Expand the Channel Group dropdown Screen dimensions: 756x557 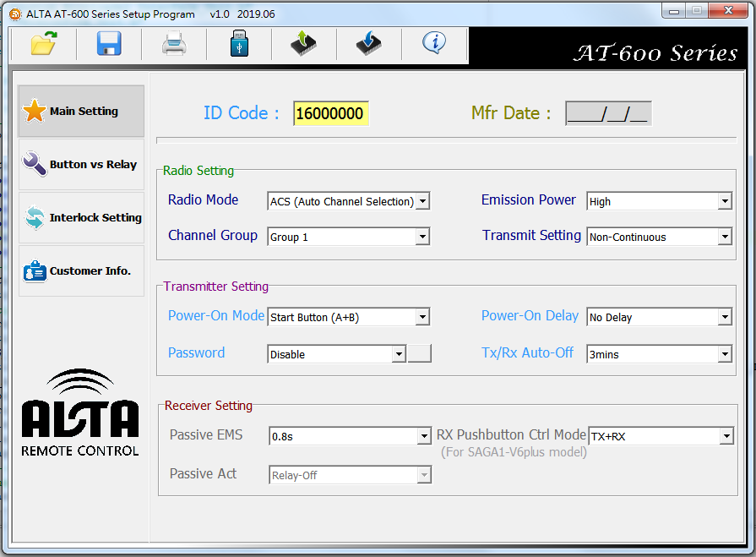(x=349, y=237)
